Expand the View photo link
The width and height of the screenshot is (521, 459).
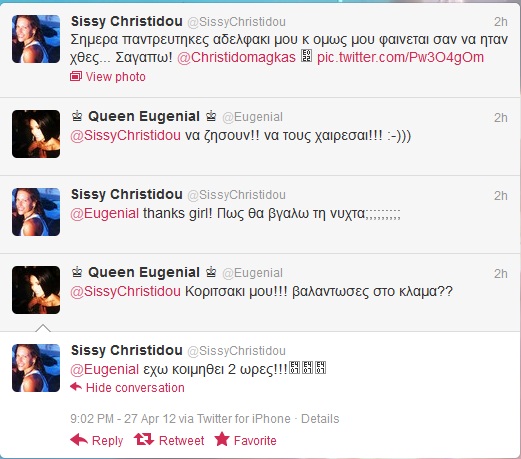(x=116, y=77)
